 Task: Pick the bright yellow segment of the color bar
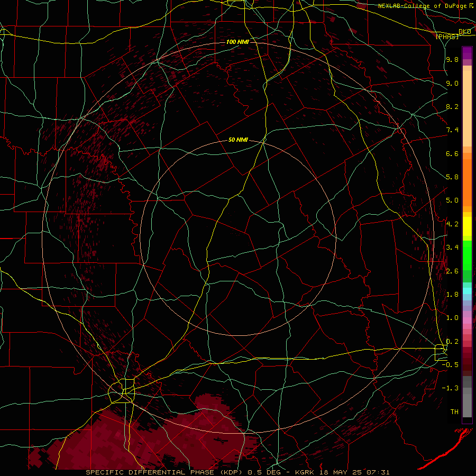coord(467,226)
